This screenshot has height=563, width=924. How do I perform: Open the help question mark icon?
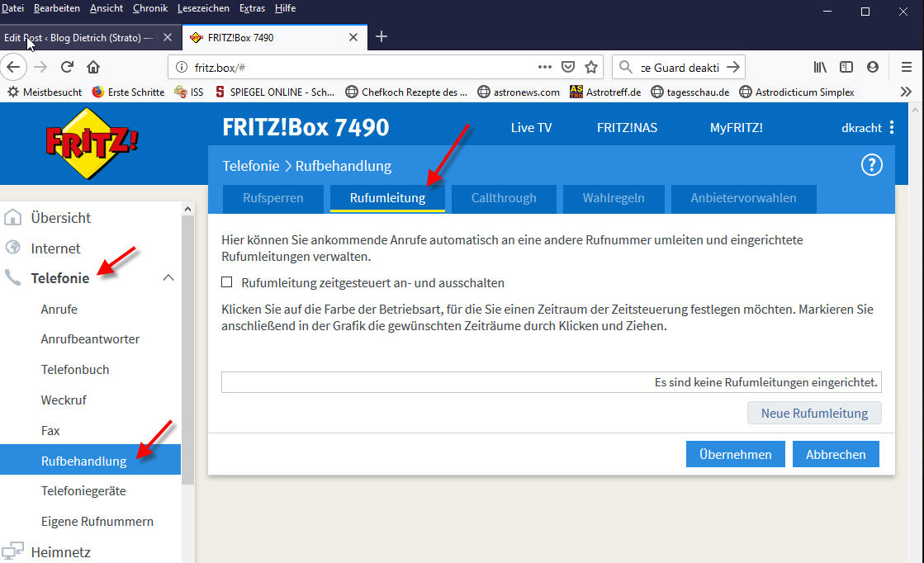(x=871, y=165)
